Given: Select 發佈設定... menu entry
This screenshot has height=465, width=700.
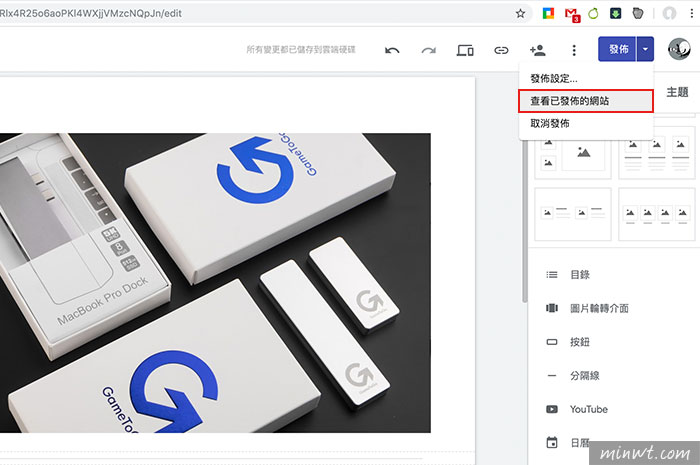Looking at the screenshot, I should point(586,79).
